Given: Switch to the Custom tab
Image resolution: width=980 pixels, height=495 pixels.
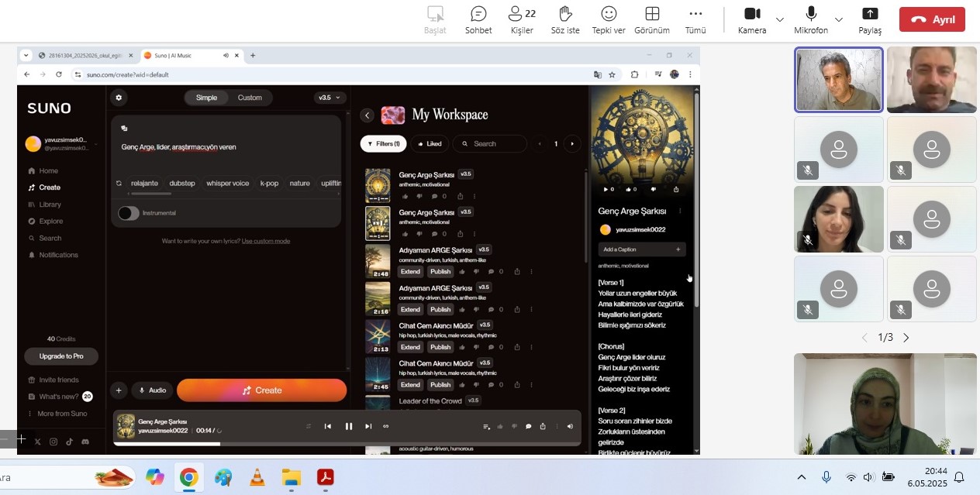Looking at the screenshot, I should 250,98.
